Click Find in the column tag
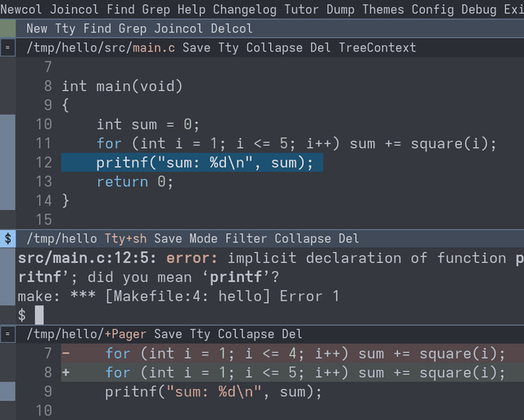Screen dimensions: 524x420 [x=97, y=29]
